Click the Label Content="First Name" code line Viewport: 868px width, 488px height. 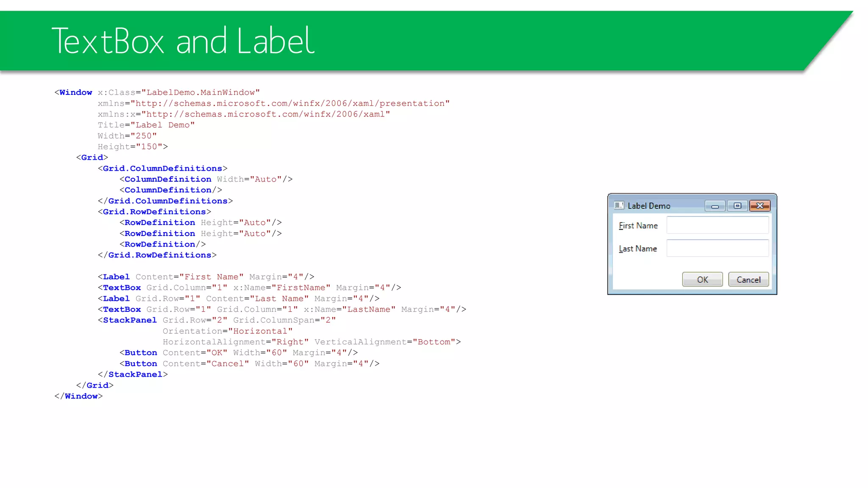pyautogui.click(x=206, y=277)
